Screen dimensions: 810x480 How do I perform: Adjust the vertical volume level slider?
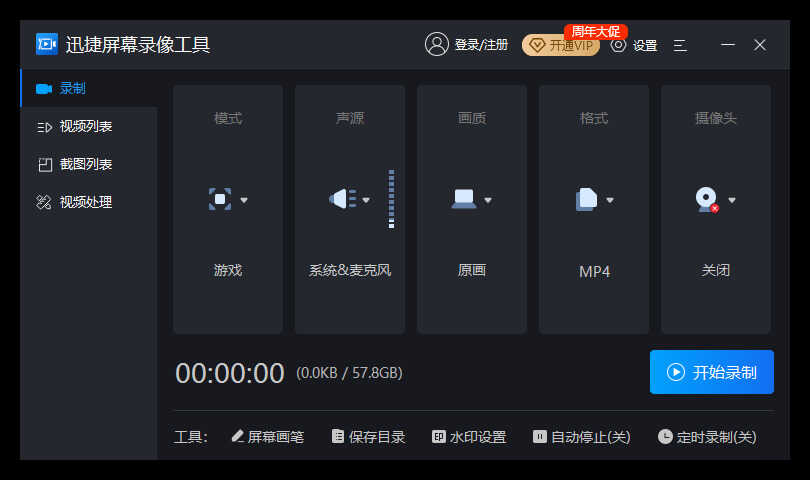392,199
